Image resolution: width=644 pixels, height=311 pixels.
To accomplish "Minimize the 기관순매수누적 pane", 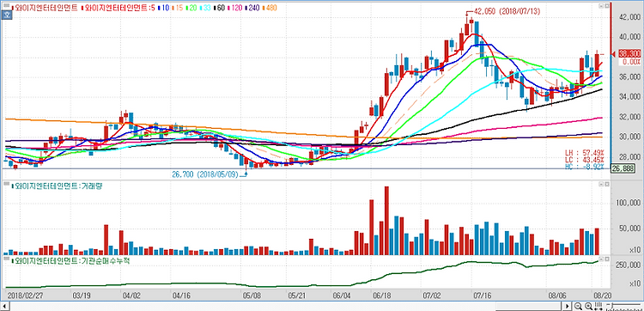I will coord(600,259).
